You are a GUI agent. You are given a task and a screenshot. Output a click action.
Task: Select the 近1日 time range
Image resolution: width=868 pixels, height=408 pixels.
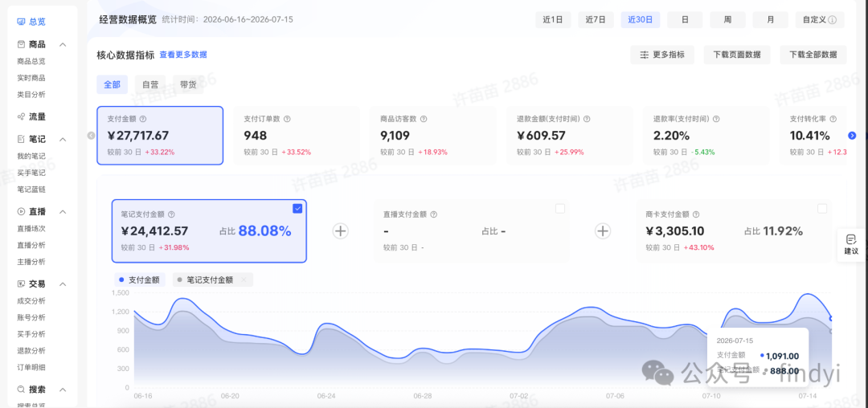click(553, 20)
